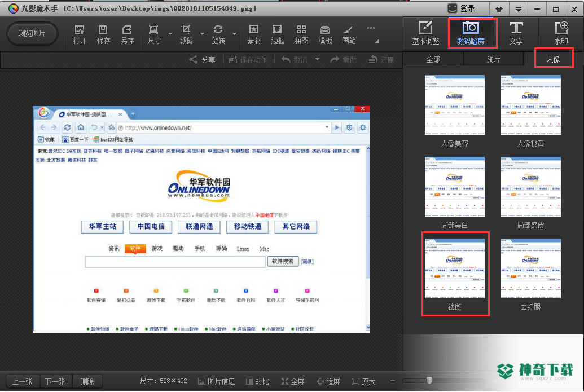Select the 去红眼 red-eye removal thumbnail
The height and width of the screenshot is (392, 584).
[531, 268]
